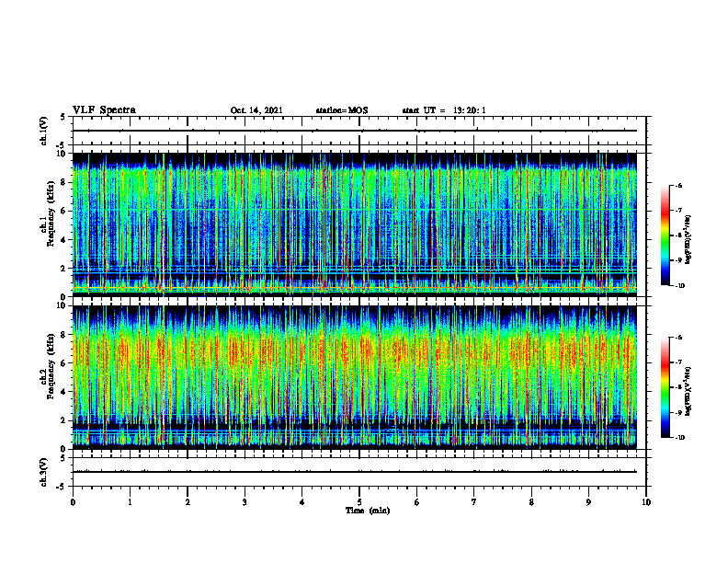Click the "-6" tick on ch.2 colorbar

678,338
